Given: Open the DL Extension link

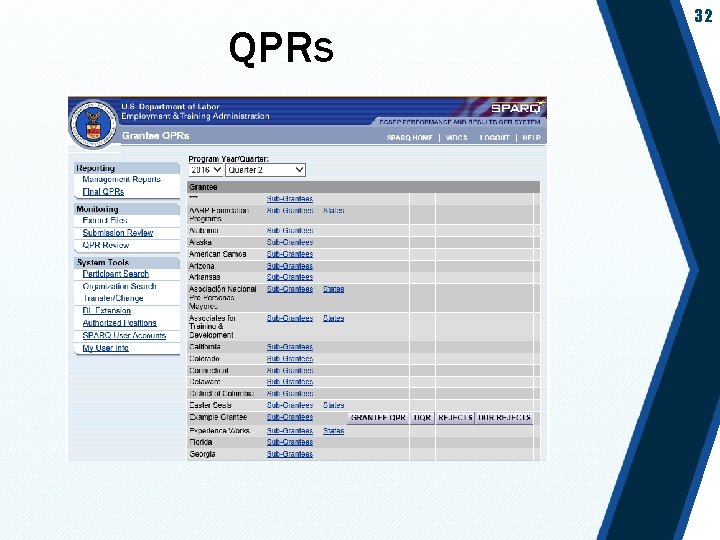Looking at the screenshot, I should (107, 311).
